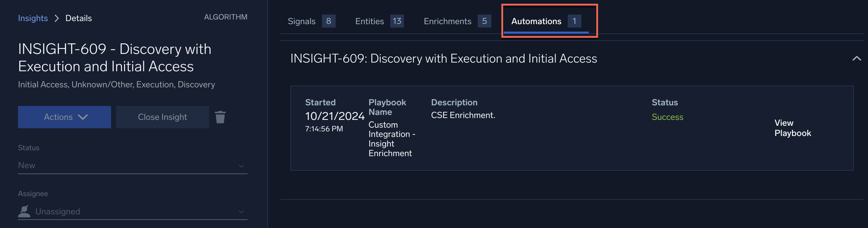Open the Actions dropdown menu

click(x=64, y=117)
